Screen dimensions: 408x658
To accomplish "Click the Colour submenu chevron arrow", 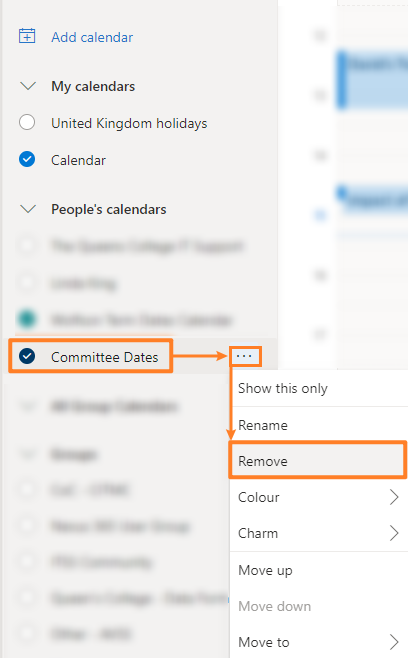I will click(394, 497).
